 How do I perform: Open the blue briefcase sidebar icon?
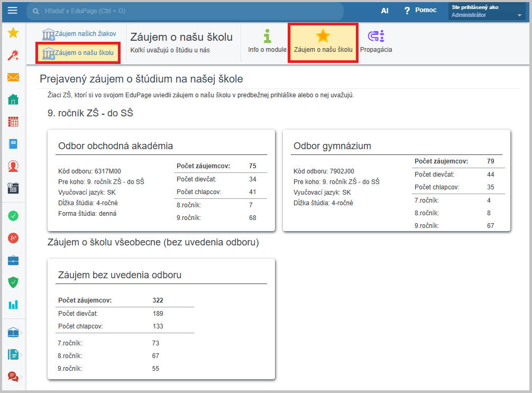pyautogui.click(x=13, y=260)
